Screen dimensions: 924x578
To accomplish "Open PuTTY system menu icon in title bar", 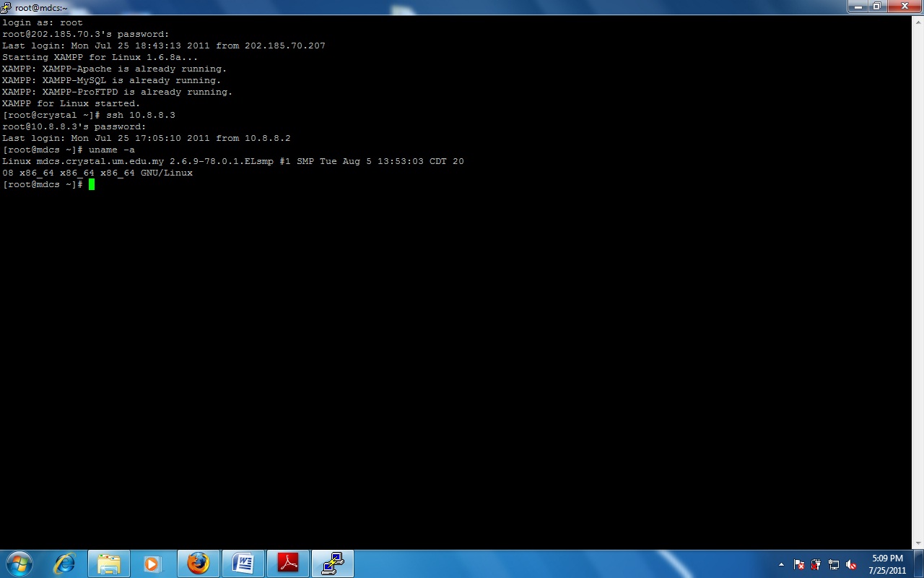I will pyautogui.click(x=6, y=7).
